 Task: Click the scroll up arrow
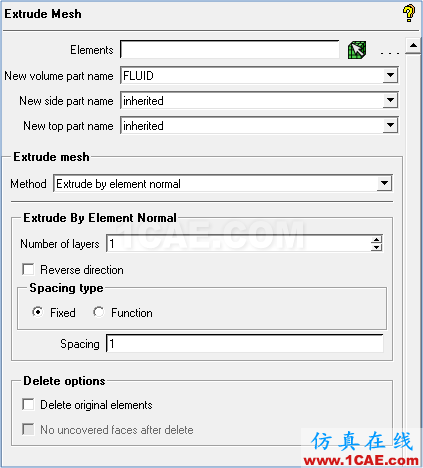413,45
